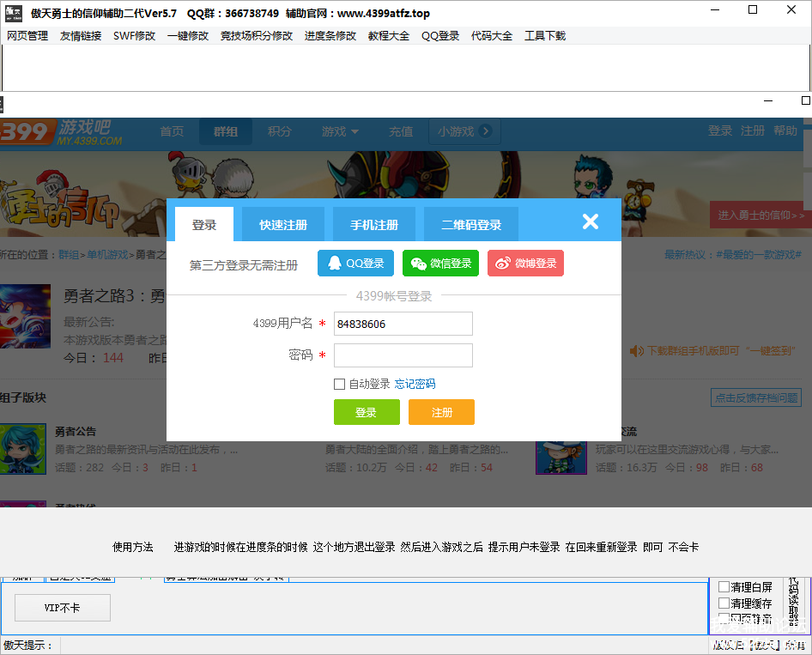The height and width of the screenshot is (655, 812).
Task: Switch to the 快速注册 tab
Action: (x=283, y=225)
